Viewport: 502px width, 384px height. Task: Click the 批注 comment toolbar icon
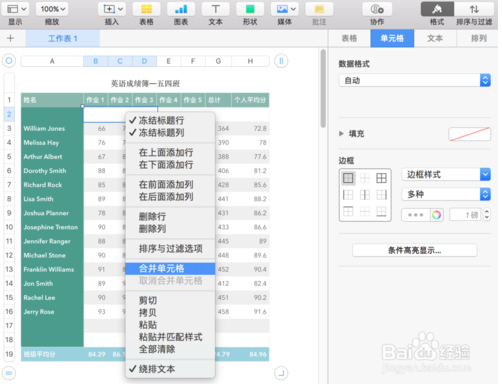[x=319, y=9]
